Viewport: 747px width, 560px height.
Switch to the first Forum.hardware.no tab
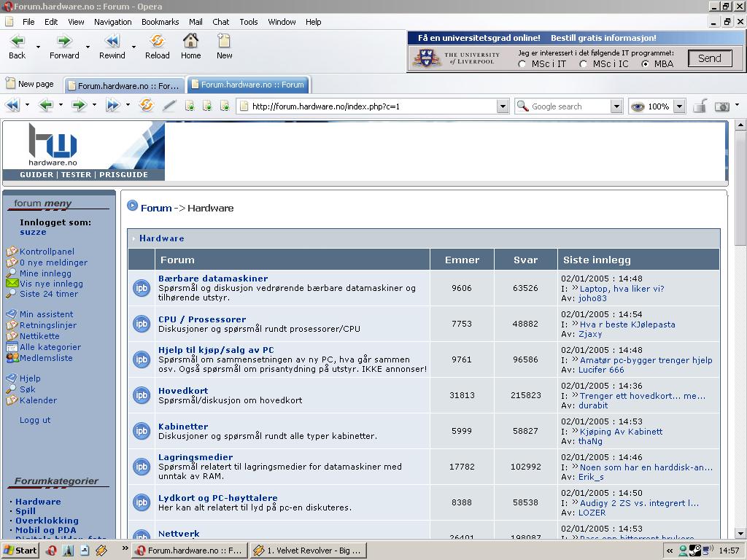point(124,86)
